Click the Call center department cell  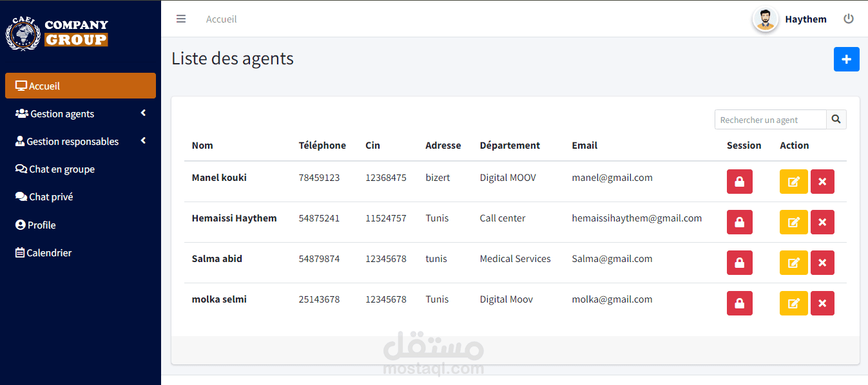pyautogui.click(x=503, y=218)
